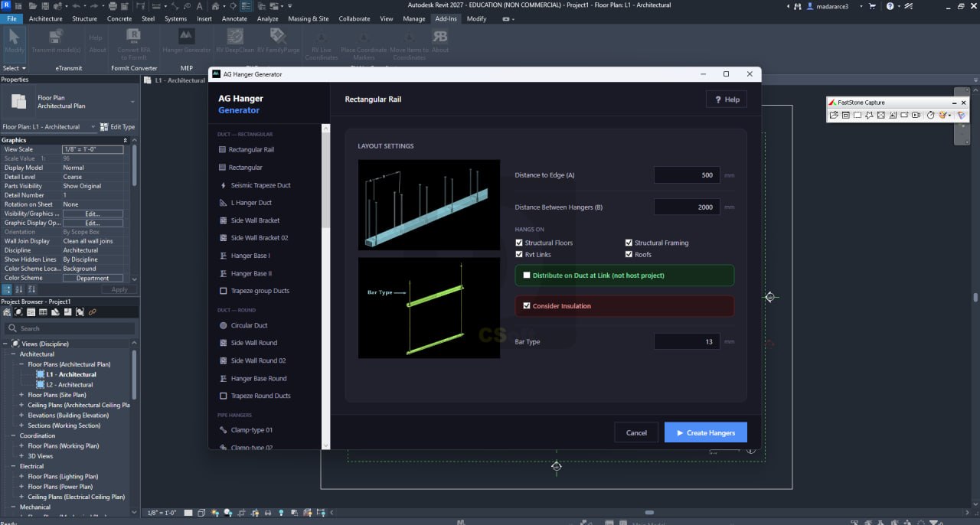Viewport: 980px width, 525px height.
Task: Expand Elevations (Building Elevation) node
Action: (22, 416)
